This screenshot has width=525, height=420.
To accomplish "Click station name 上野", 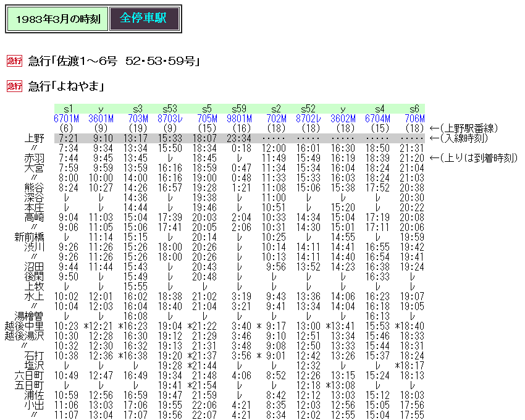I will click(34, 138).
